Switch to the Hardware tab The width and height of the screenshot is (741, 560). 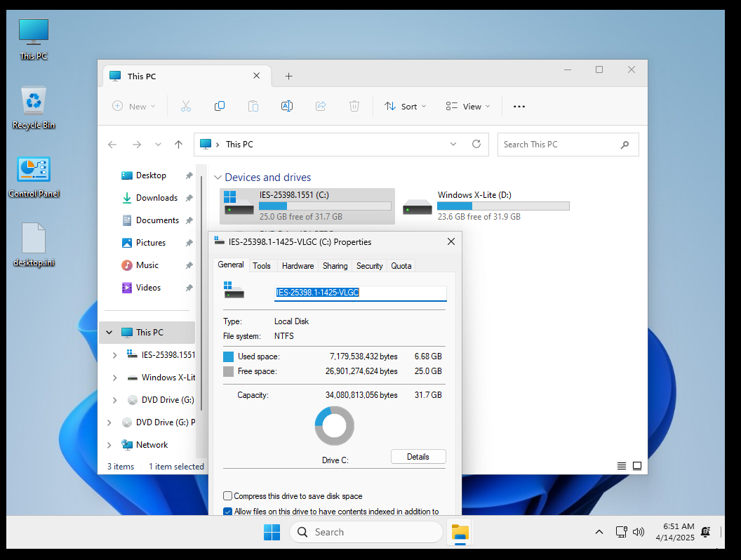click(x=298, y=265)
